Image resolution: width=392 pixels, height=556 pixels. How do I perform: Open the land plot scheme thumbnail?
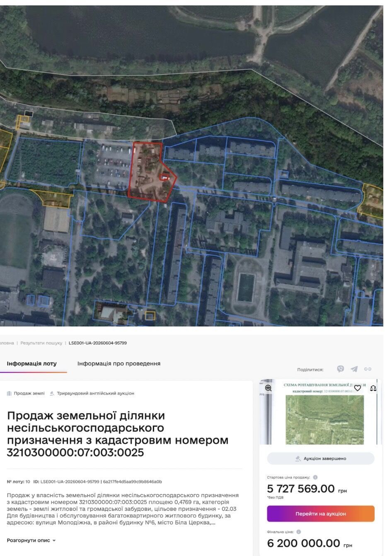click(x=321, y=412)
